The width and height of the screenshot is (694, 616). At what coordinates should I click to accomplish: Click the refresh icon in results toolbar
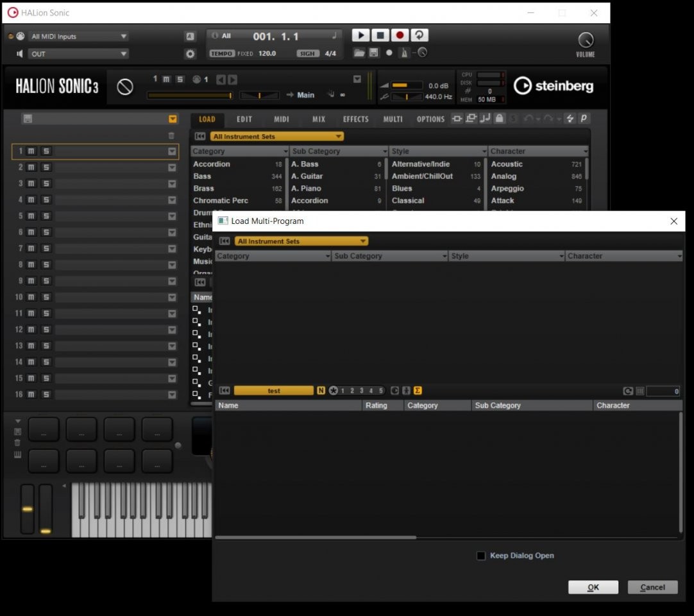point(627,391)
